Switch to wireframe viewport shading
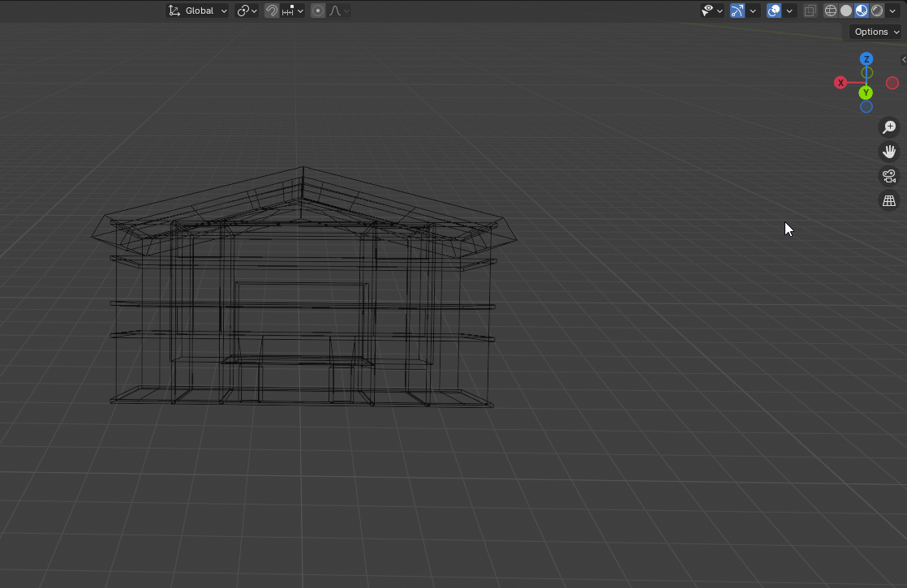Viewport: 907px width, 588px height. pos(831,11)
